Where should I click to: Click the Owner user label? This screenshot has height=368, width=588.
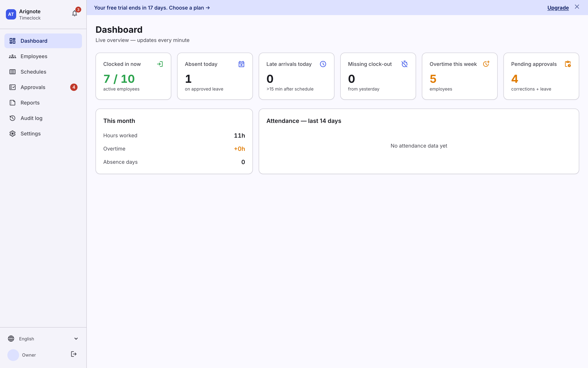coord(29,355)
